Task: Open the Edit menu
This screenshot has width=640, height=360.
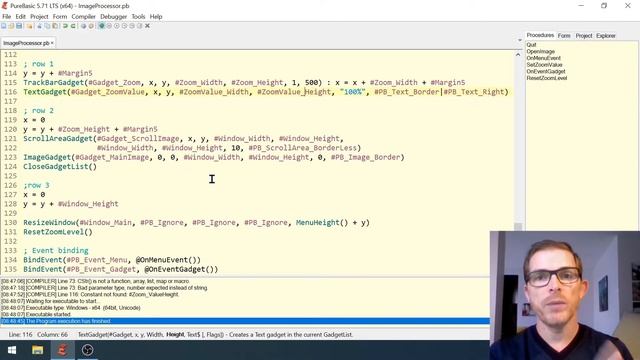Action: (20, 17)
